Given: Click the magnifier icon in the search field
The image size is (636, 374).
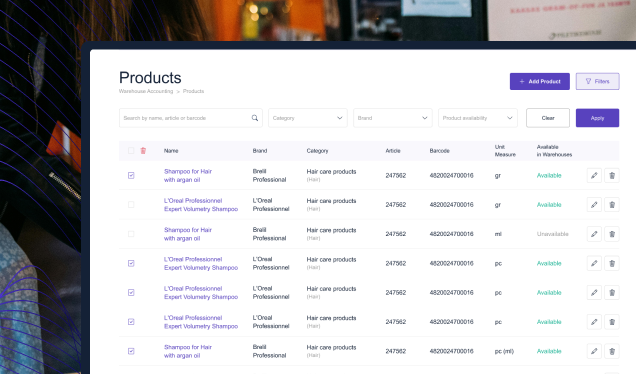Looking at the screenshot, I should [x=255, y=118].
